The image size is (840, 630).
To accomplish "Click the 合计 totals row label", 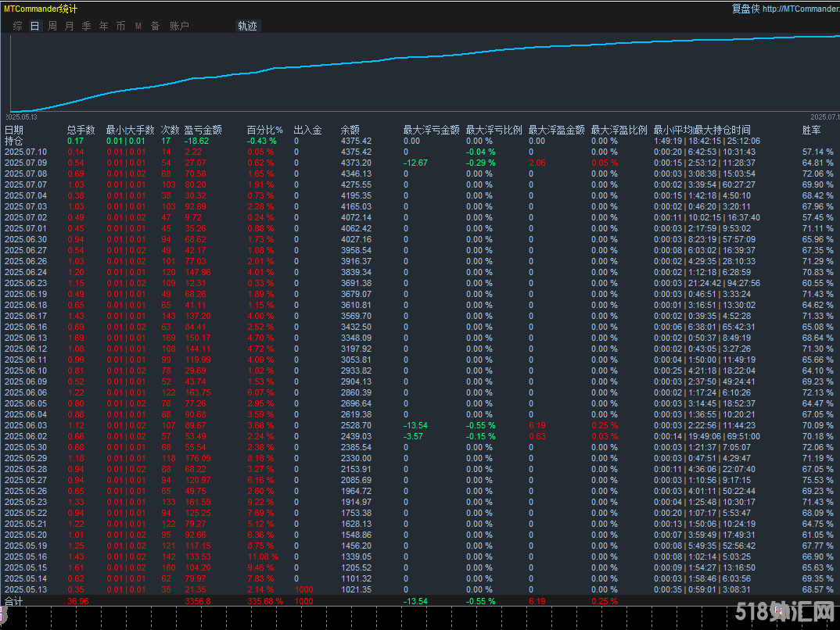I will pyautogui.click(x=14, y=601).
